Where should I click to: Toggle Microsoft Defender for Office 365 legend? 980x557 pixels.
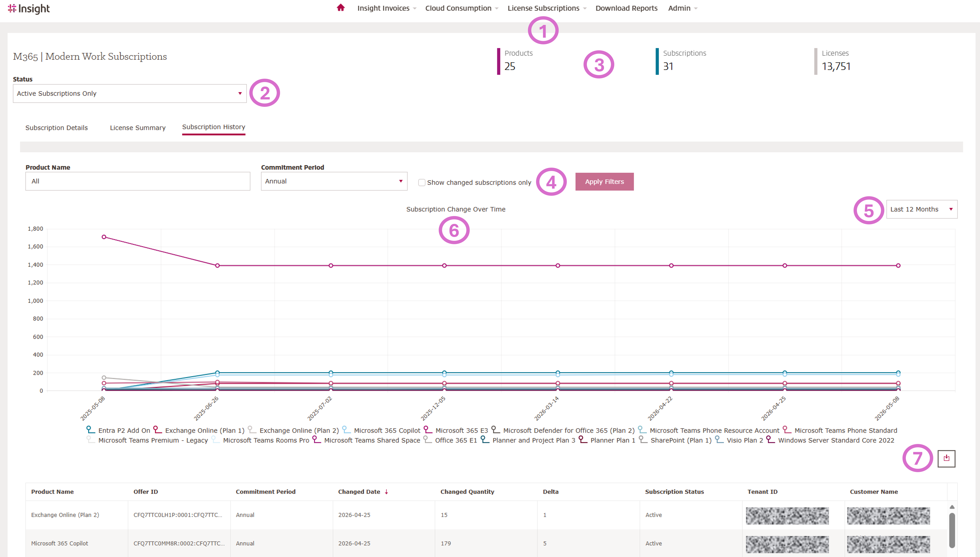point(563,430)
